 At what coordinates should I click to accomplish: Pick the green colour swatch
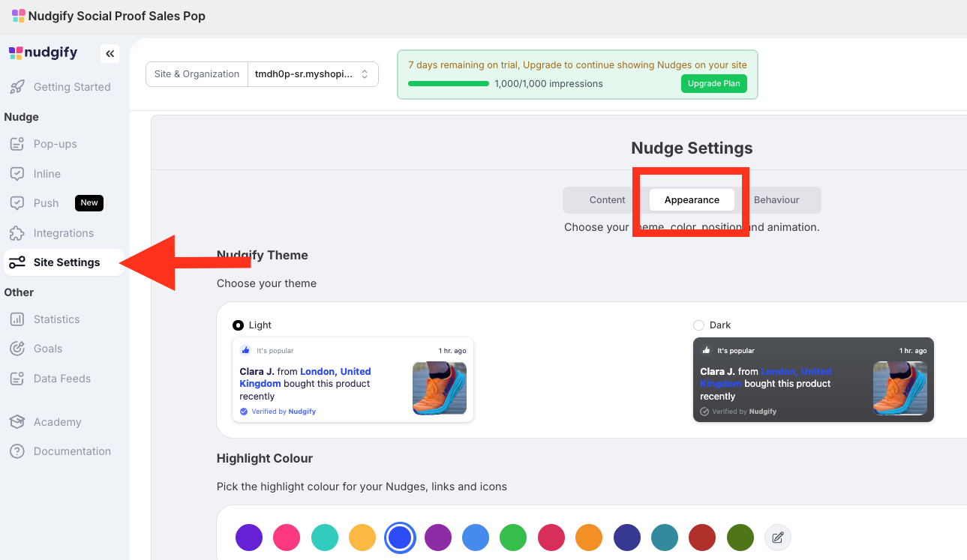point(513,538)
